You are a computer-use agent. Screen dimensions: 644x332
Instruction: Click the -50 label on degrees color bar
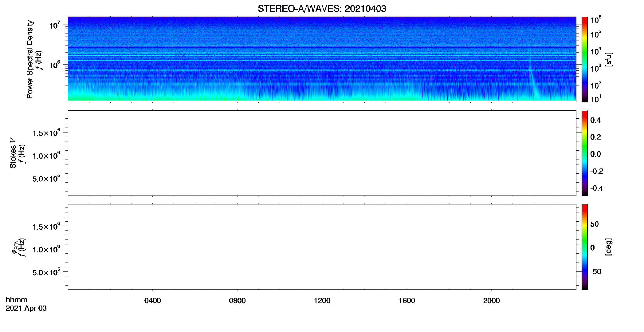coord(596,272)
